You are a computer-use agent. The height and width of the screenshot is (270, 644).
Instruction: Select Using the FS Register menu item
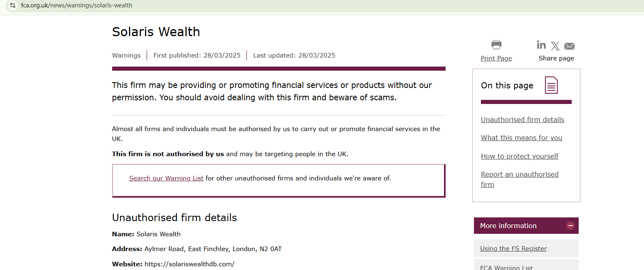513,248
